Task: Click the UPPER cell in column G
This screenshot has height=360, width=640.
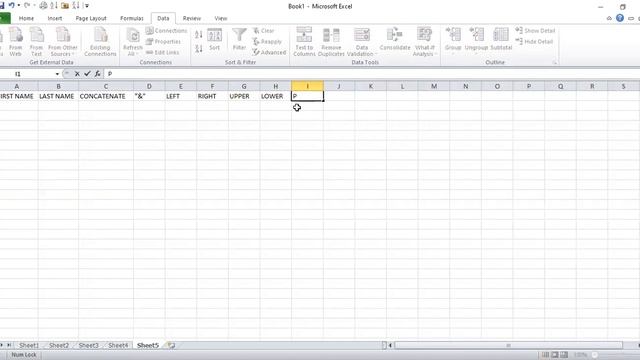Action: [x=244, y=96]
